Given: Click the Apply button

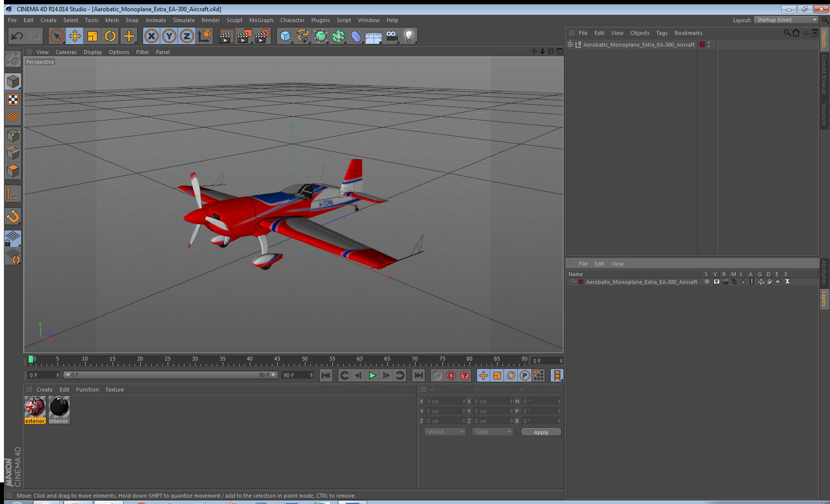Looking at the screenshot, I should pos(541,432).
